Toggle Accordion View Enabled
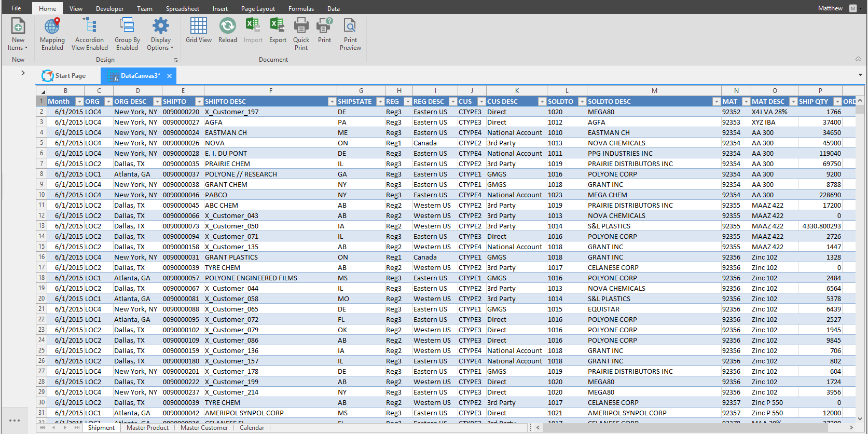868x434 pixels. pos(90,34)
